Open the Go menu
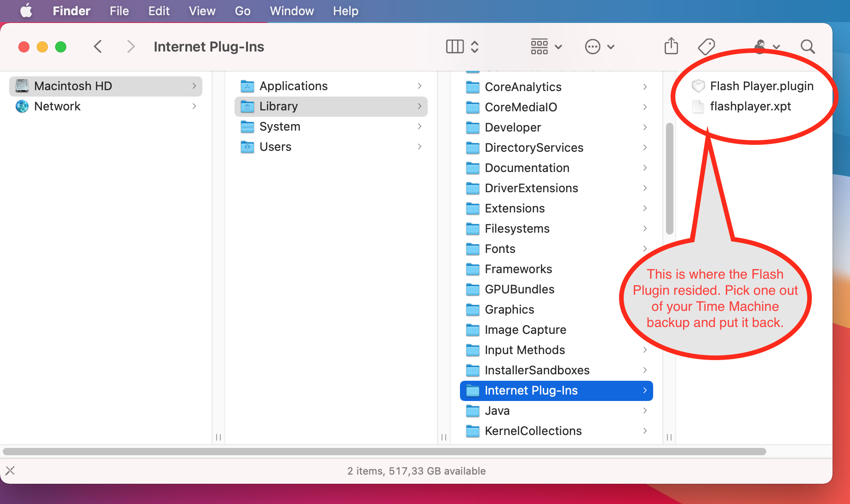The width and height of the screenshot is (850, 504). click(x=242, y=11)
